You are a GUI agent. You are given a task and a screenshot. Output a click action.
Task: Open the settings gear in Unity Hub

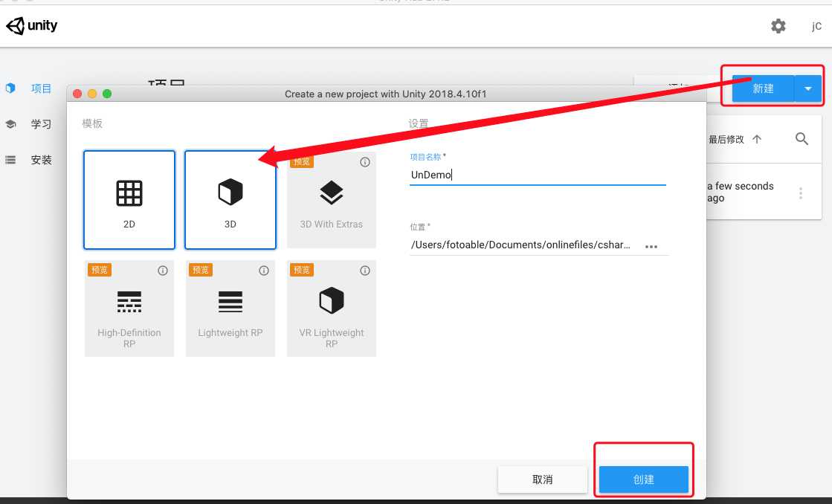tap(778, 25)
